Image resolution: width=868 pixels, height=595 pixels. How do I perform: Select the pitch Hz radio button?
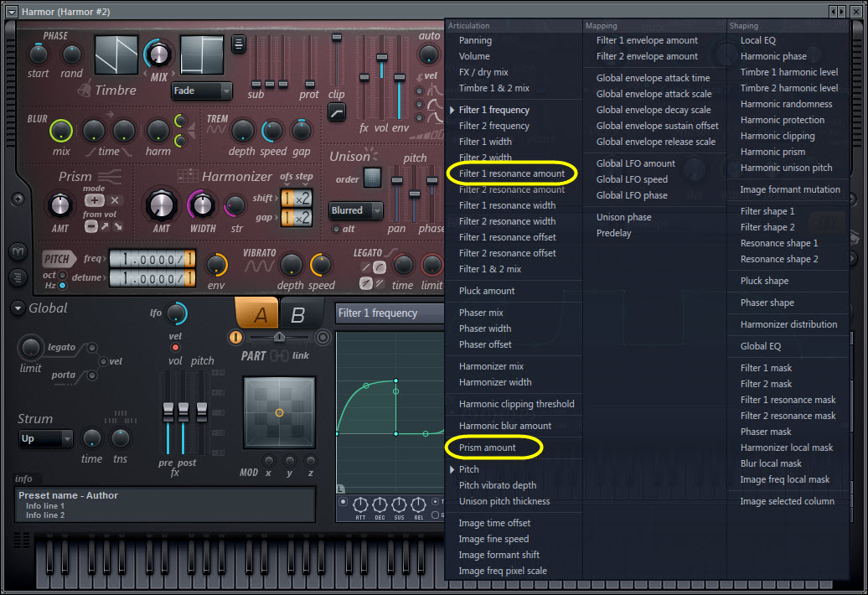(x=63, y=285)
